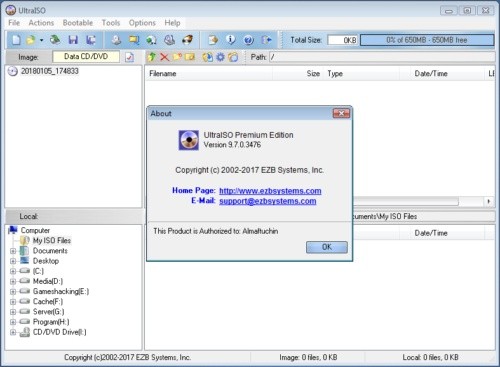Viewport: 500px width, 367px height.
Task: Click the Open CD/DVD toolbar icon
Action: click(55, 40)
